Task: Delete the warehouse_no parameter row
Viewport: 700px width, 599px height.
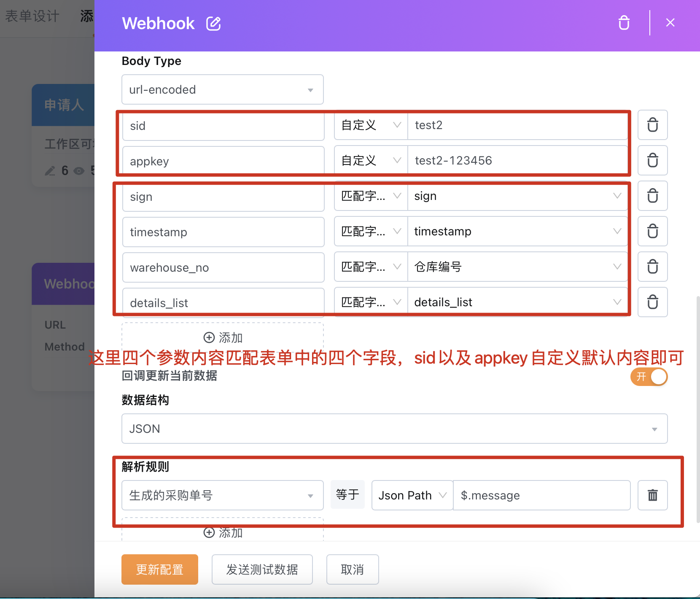Action: tap(652, 267)
